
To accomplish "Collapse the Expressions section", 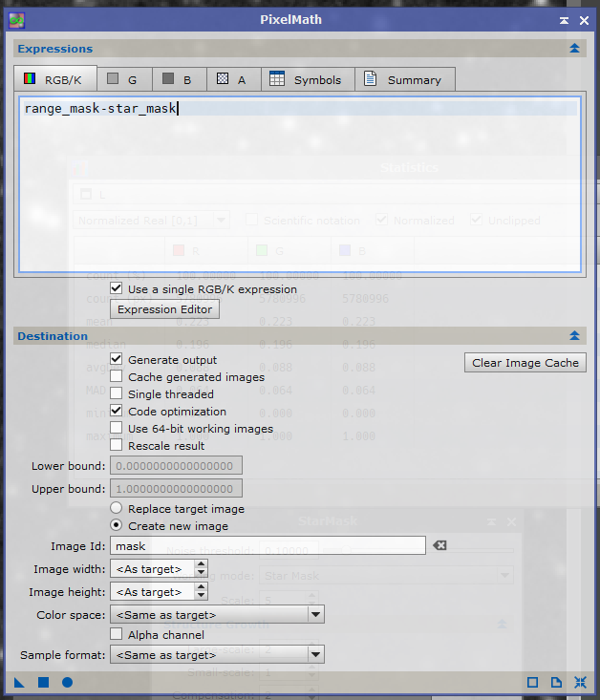I will (x=574, y=48).
